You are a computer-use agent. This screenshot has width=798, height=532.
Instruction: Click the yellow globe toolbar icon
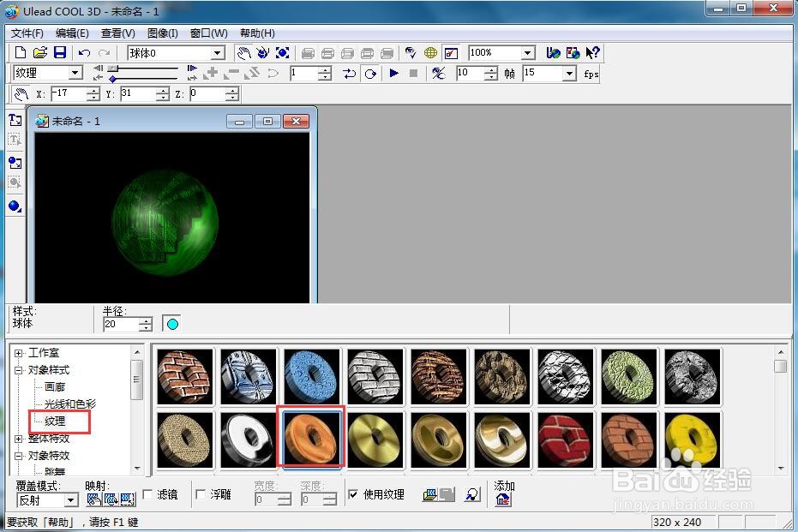430,53
